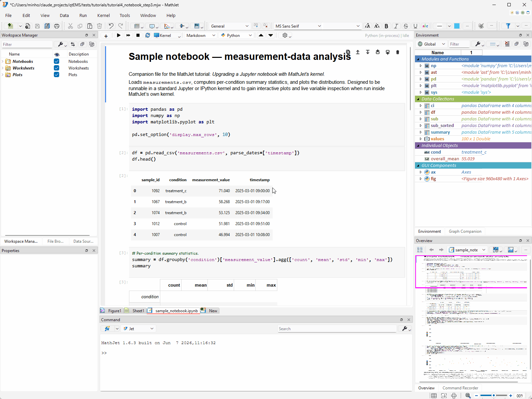Switch to Graph Companion tab
This screenshot has height=399, width=532.
pyautogui.click(x=465, y=231)
